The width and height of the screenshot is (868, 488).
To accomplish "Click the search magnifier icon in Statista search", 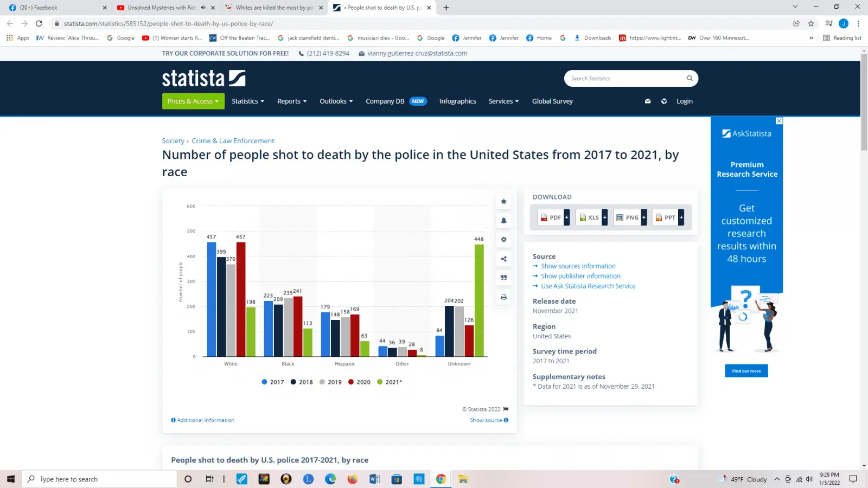I will pyautogui.click(x=690, y=79).
